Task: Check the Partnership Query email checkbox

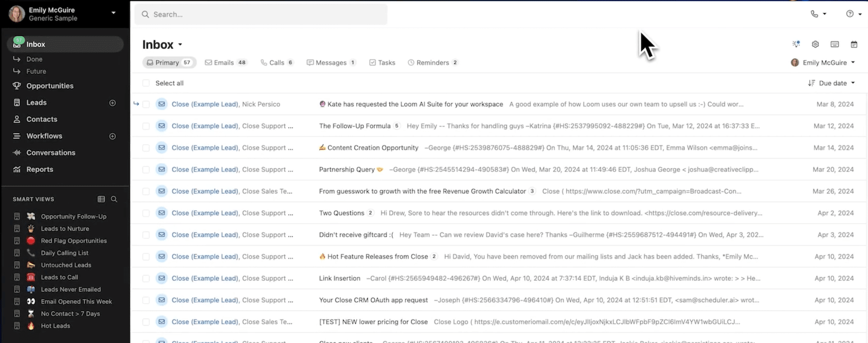Action: point(146,169)
